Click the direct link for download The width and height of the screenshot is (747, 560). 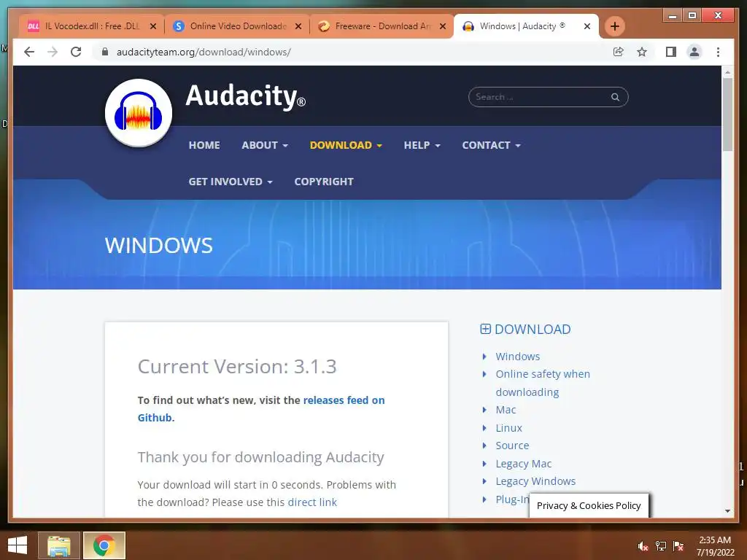pos(312,502)
